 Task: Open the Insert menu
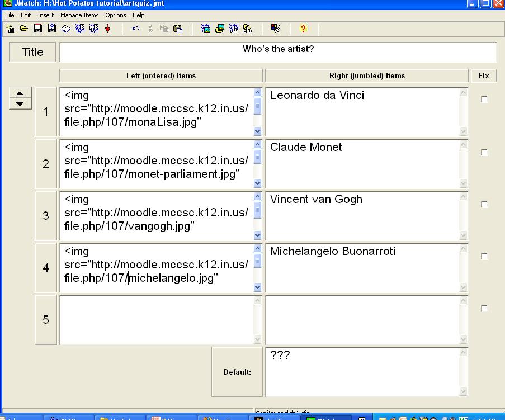pyautogui.click(x=45, y=15)
